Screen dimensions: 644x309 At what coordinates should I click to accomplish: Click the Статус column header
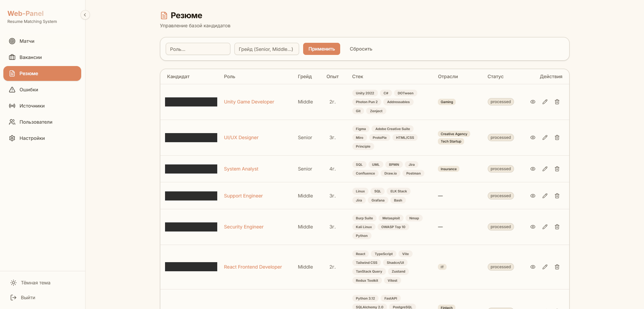point(495,76)
